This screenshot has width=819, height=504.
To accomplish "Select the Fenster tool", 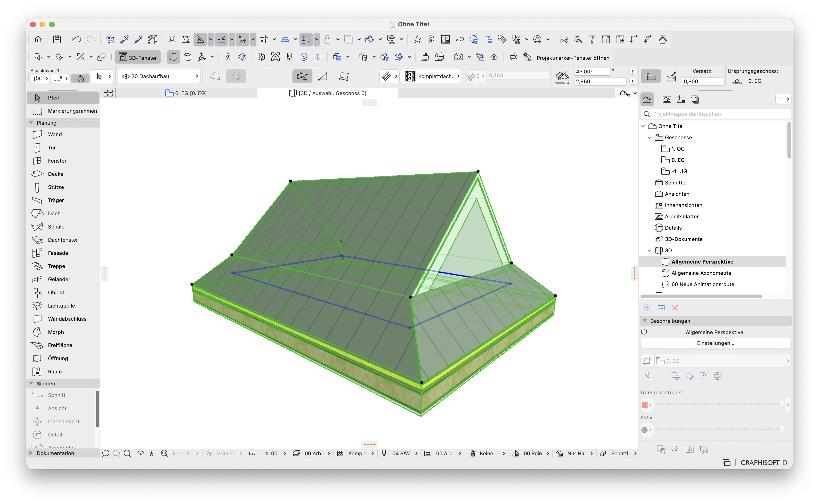I will [x=63, y=161].
